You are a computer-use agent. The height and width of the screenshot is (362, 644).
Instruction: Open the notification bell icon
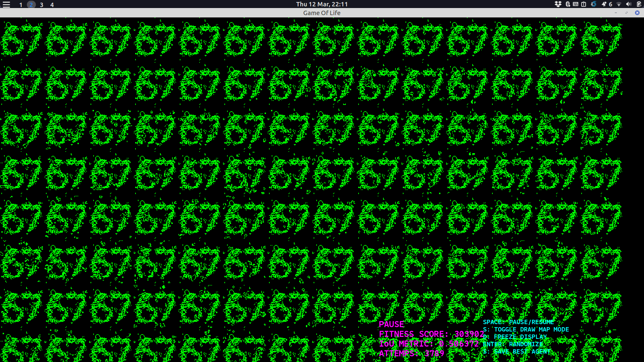tap(604, 4)
